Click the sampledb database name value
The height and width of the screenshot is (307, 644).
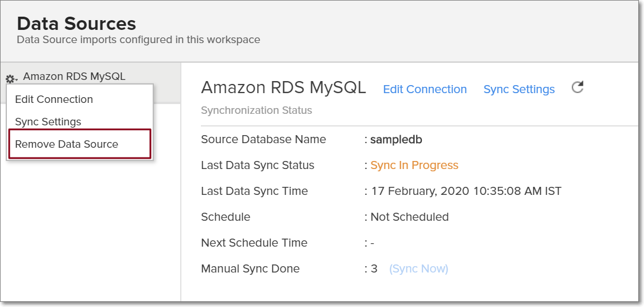pyautogui.click(x=396, y=139)
